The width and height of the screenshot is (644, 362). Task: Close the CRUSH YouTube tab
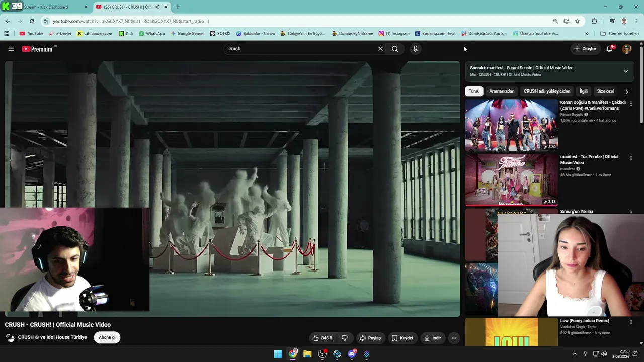pos(166,7)
